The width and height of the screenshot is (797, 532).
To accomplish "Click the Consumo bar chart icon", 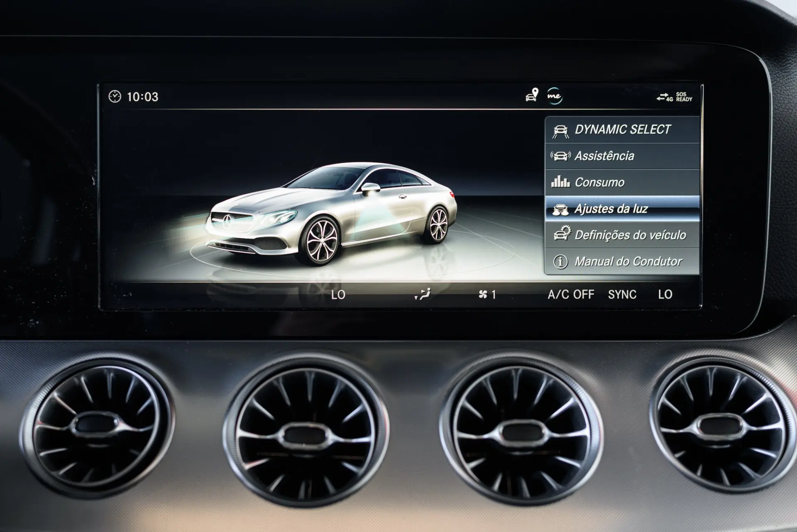I will coord(560,182).
